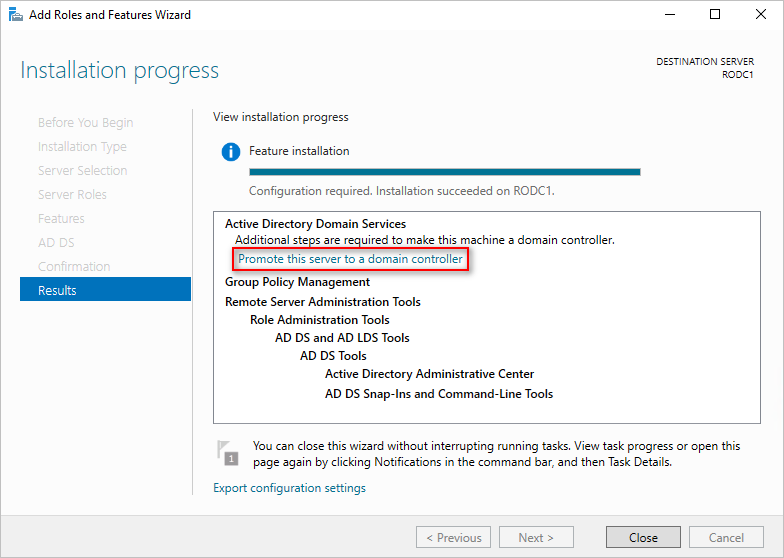Select the Server Selection step in the sidebar
Screen dimensions: 784x558
[82, 170]
